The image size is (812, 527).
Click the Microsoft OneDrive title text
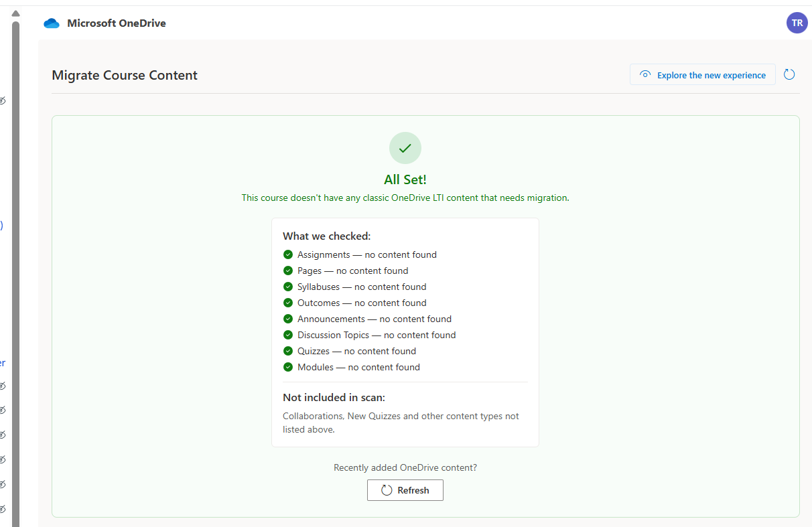(x=117, y=23)
